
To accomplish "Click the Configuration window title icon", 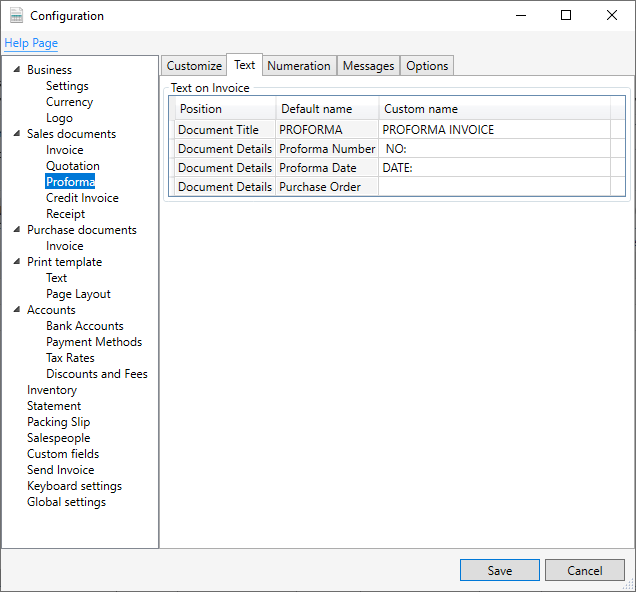I will click(x=16, y=15).
